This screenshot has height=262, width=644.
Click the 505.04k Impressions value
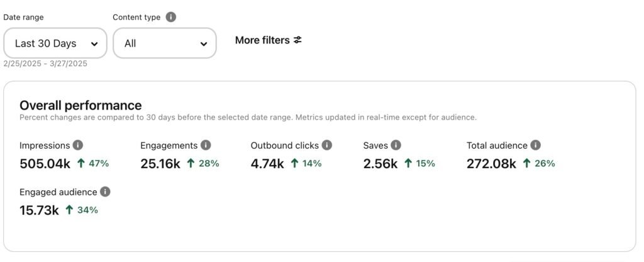pos(45,164)
